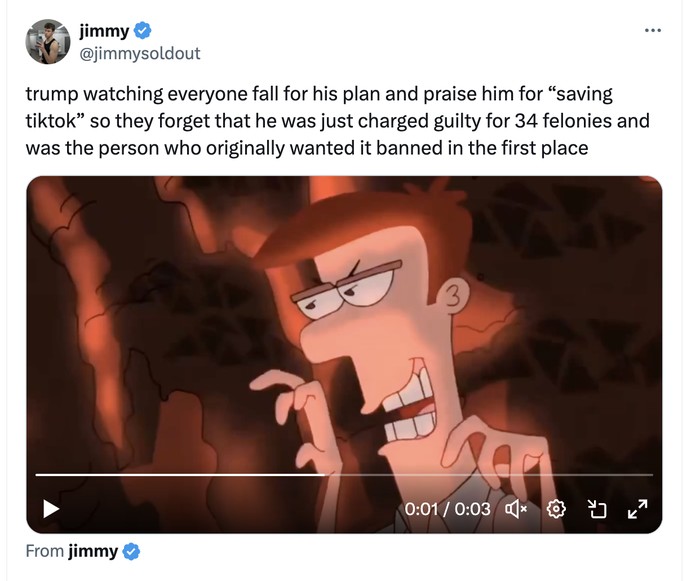Click the "From" label below the video
Screen dimensions: 700x581
click(x=45, y=551)
